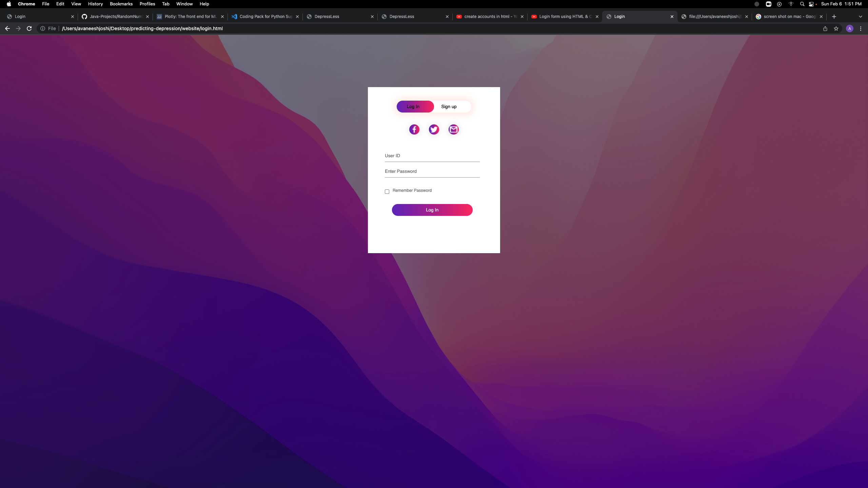The height and width of the screenshot is (488, 868).
Task: Click the share icon in address bar
Action: [825, 28]
